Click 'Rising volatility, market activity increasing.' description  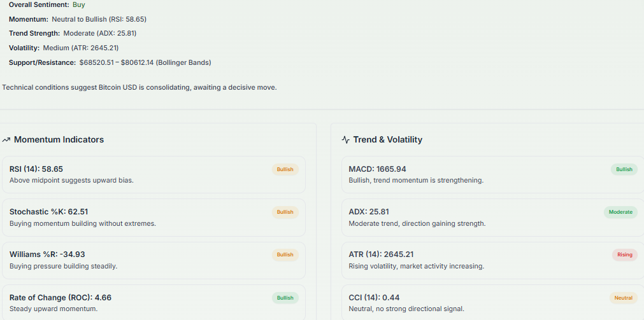pyautogui.click(x=417, y=267)
